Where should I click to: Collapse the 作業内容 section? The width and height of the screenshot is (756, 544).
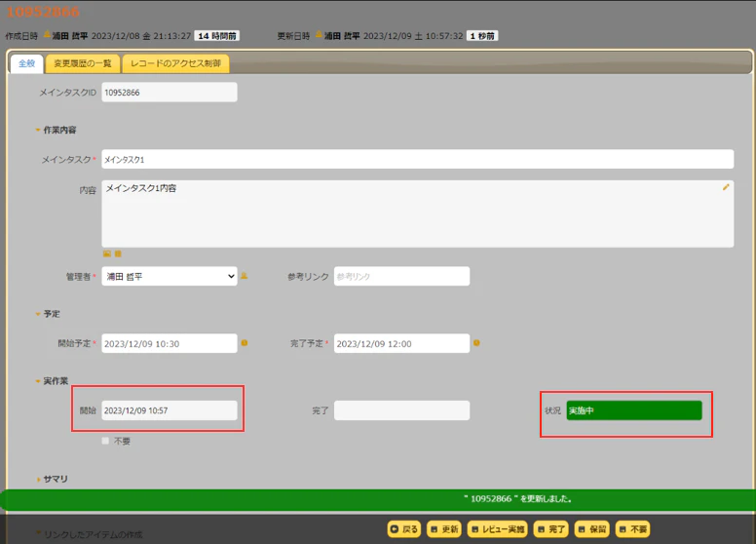[56, 130]
